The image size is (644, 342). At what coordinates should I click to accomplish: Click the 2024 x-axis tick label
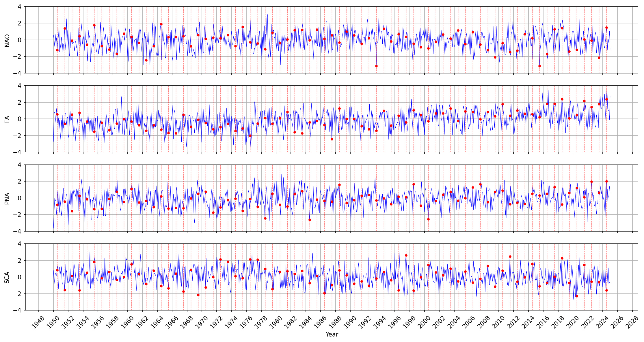click(x=602, y=323)
